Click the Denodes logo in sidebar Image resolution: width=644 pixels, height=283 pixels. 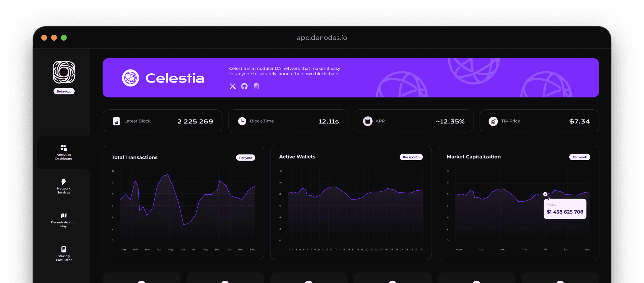tap(64, 72)
